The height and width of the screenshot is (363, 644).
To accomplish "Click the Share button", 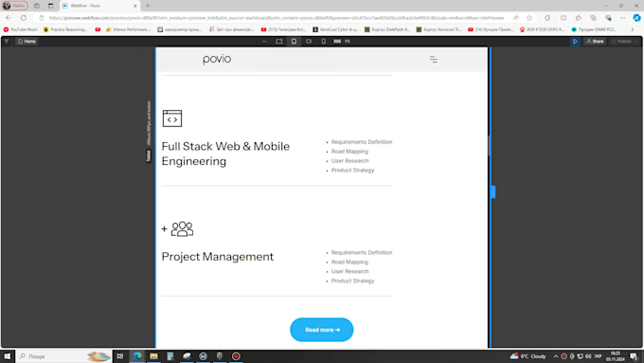I will (595, 41).
